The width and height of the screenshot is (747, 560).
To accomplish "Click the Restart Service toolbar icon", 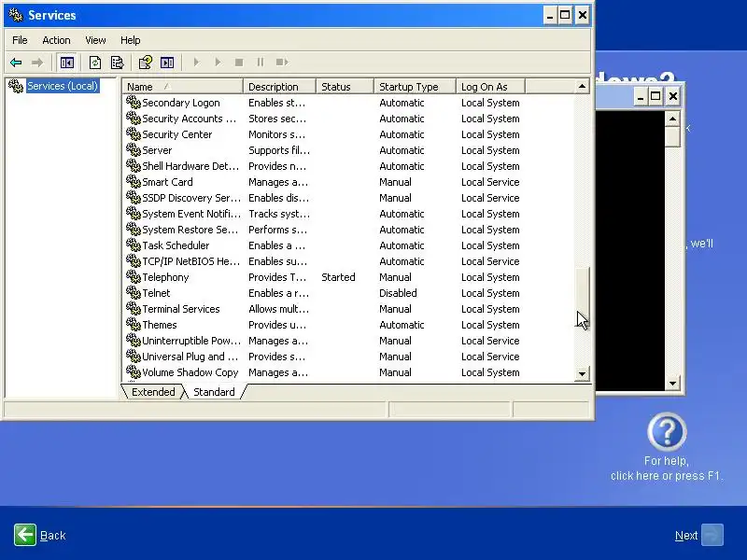I will point(282,63).
